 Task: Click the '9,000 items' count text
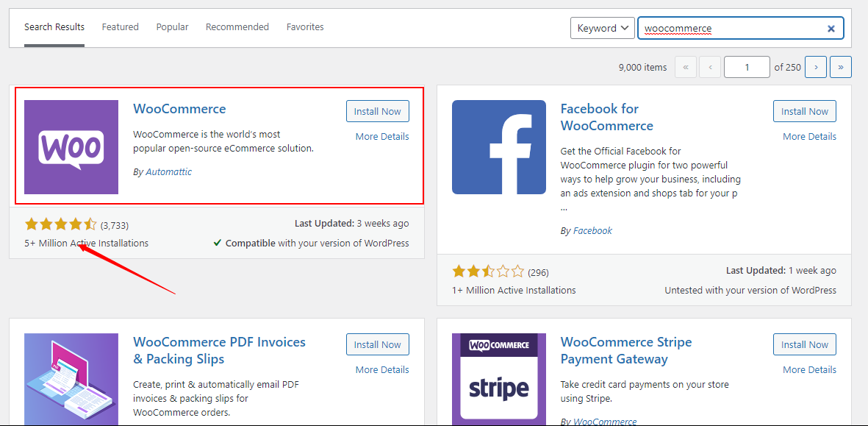click(x=642, y=67)
